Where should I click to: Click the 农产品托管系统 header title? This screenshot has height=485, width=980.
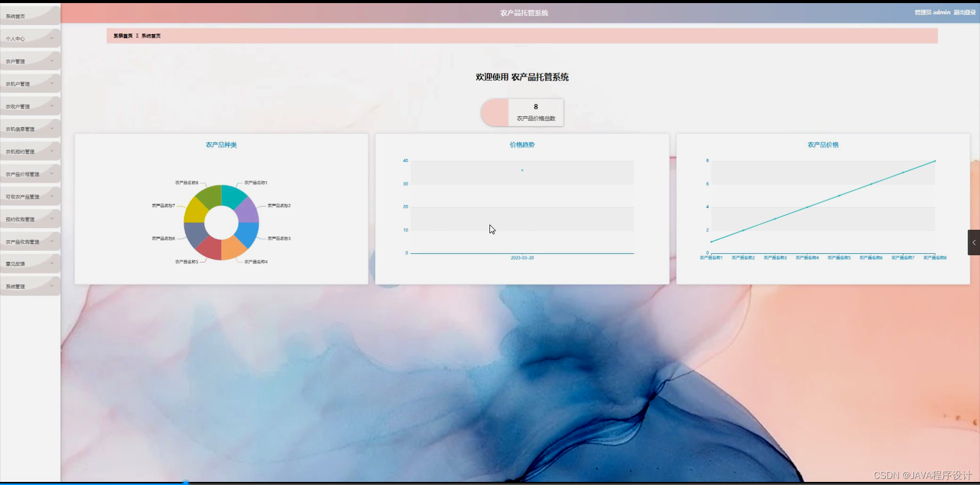click(524, 13)
